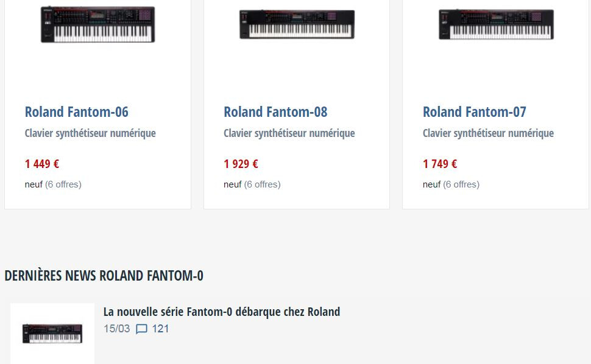Screen dimensions: 591x364
Task: Click the Roland Fantom-07 keyboard image
Action: 496,24
